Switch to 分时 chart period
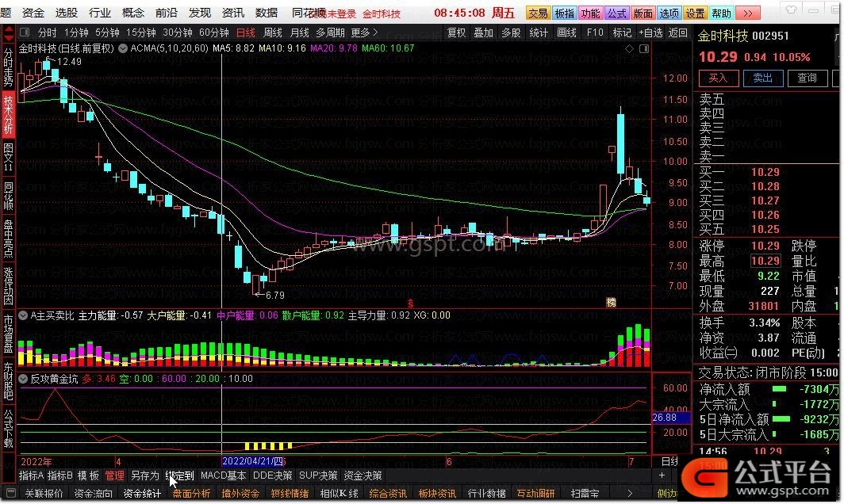 [47, 32]
